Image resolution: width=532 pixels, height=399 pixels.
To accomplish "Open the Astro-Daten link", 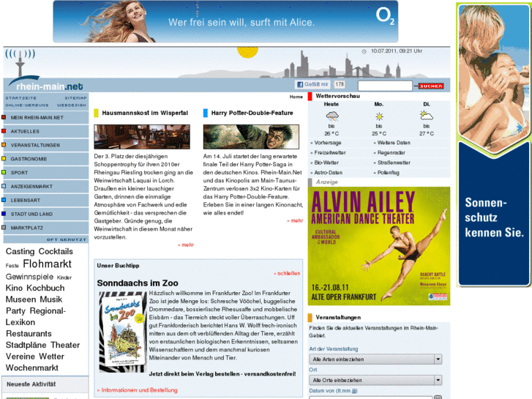I will pos(328,173).
